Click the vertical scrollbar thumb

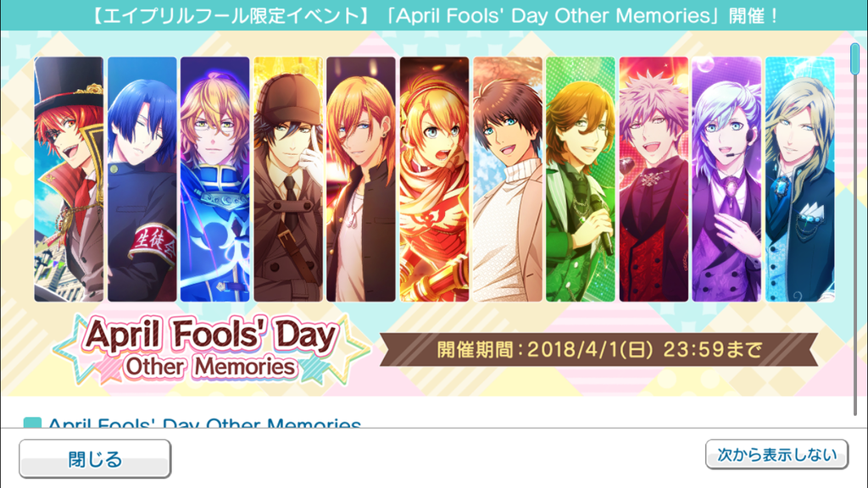tap(855, 58)
